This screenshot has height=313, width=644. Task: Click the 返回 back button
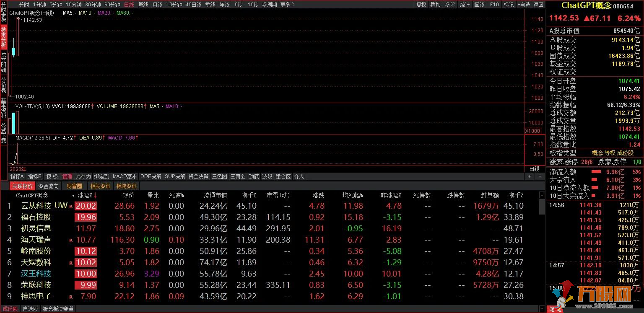tap(538, 5)
